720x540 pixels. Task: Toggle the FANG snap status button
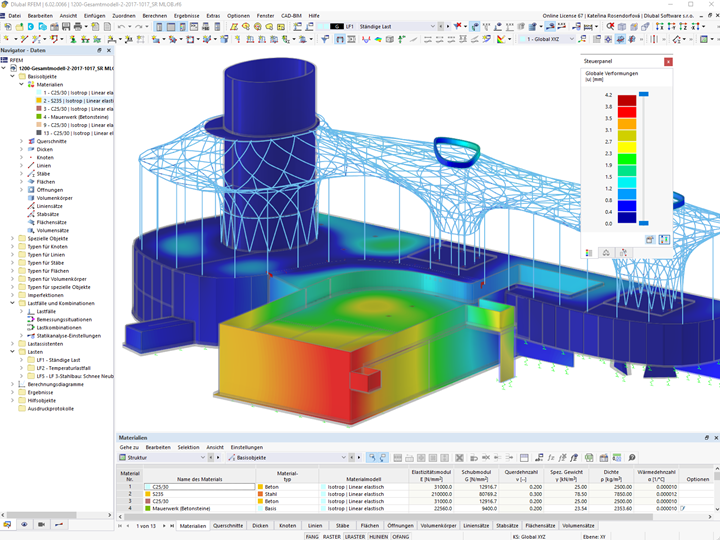(x=312, y=536)
